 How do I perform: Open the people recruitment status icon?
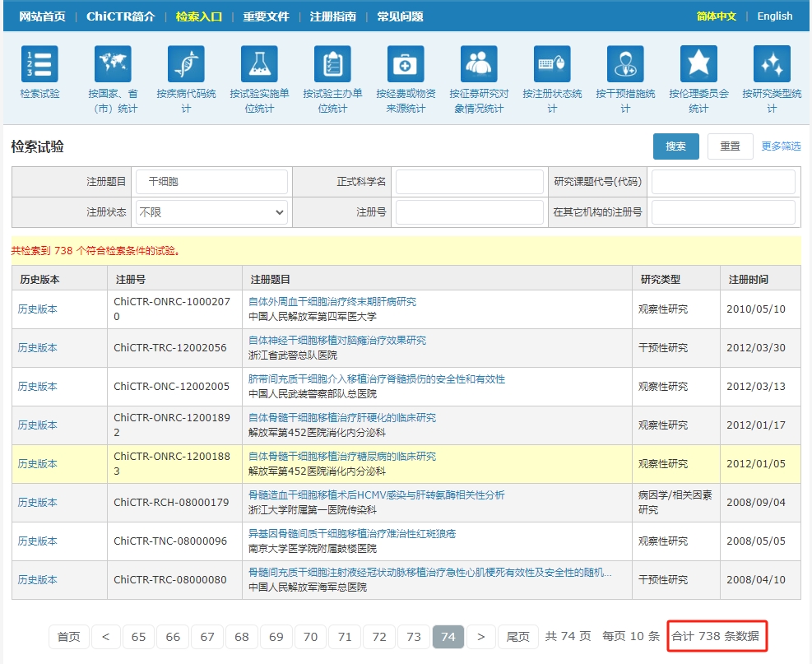tap(479, 64)
